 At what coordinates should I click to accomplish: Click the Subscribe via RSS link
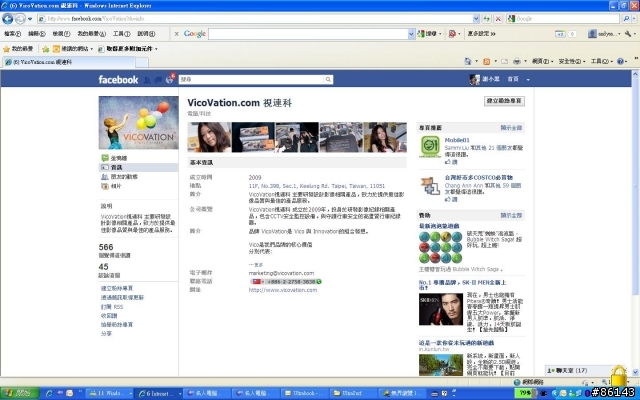pos(112,307)
